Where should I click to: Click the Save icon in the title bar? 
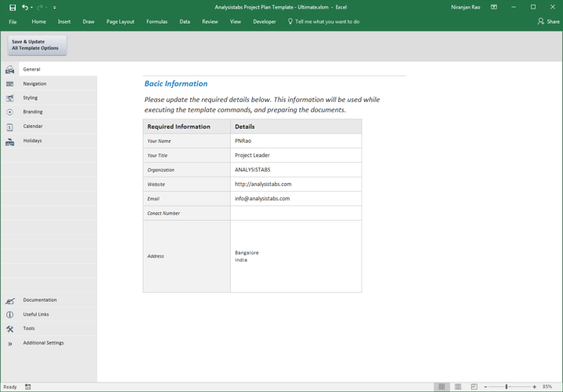click(13, 7)
